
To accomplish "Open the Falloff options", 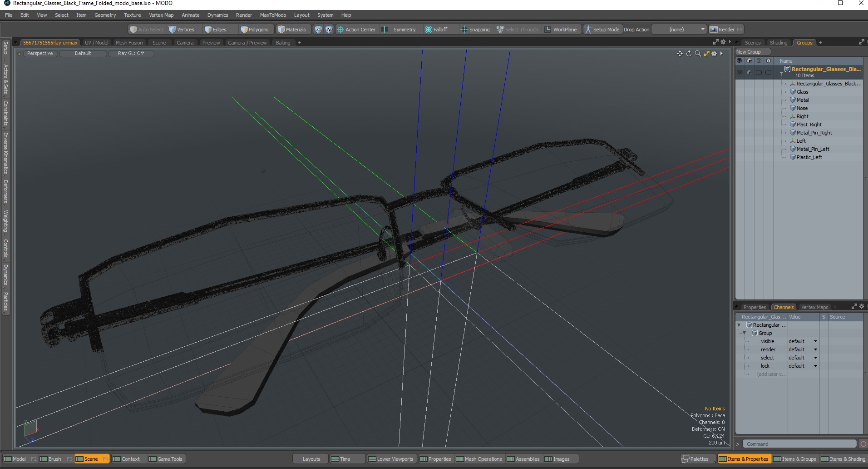I will (436, 30).
